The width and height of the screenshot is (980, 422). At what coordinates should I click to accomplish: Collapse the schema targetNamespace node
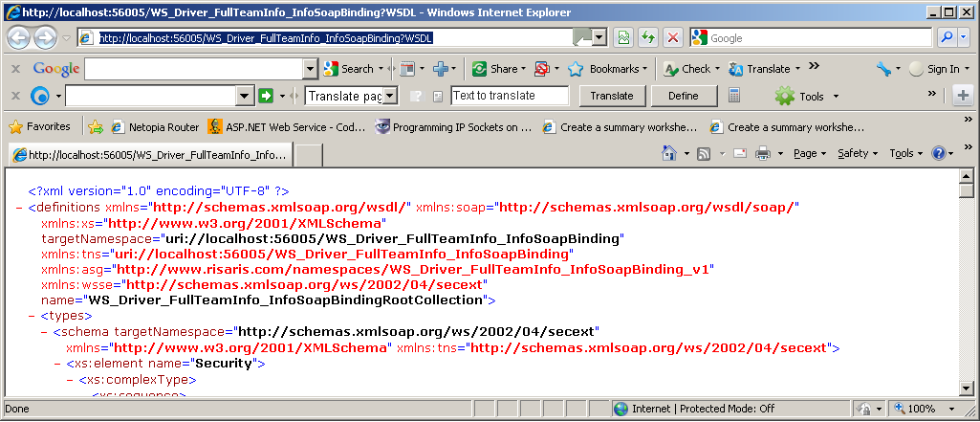(44, 331)
